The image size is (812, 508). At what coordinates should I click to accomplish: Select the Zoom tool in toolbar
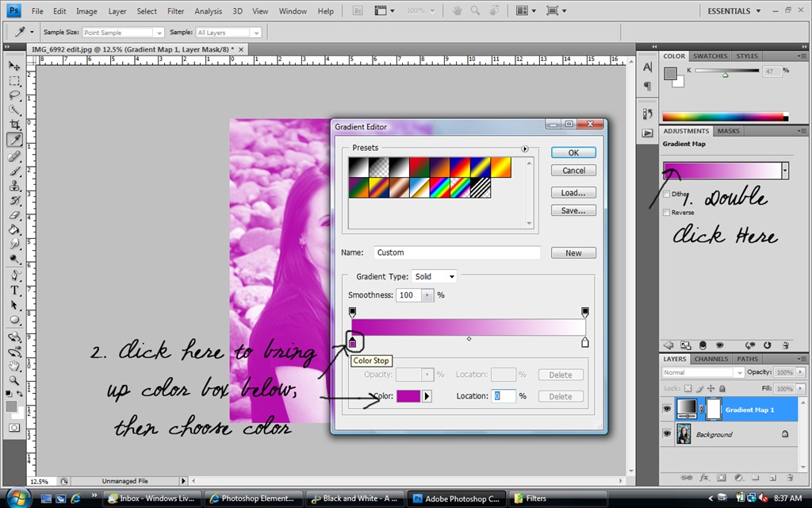pos(14,380)
